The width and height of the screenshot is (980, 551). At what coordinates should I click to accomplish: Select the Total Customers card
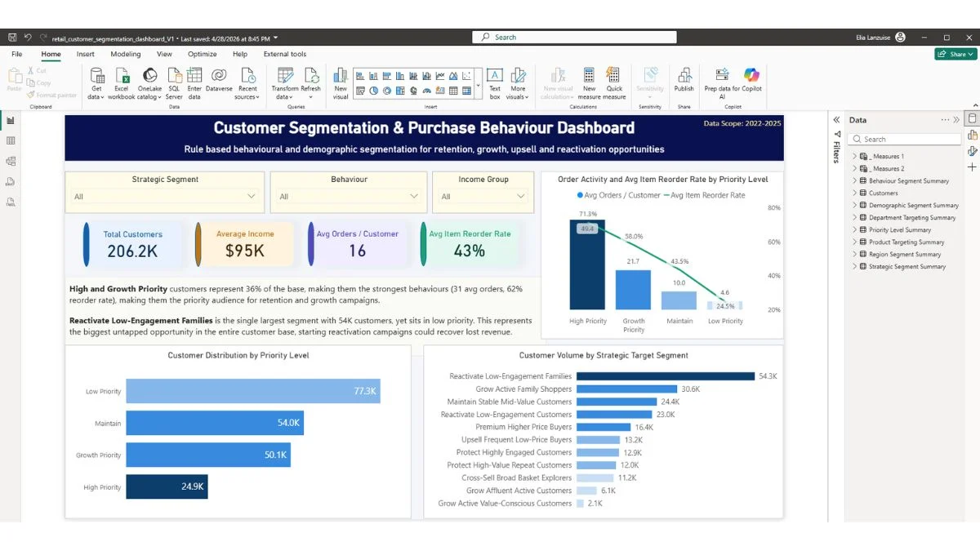(x=132, y=243)
